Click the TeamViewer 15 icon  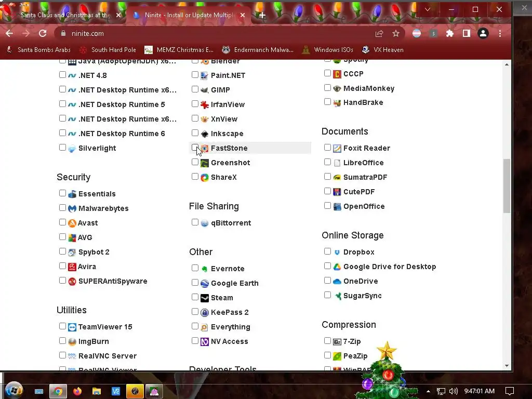(x=72, y=327)
